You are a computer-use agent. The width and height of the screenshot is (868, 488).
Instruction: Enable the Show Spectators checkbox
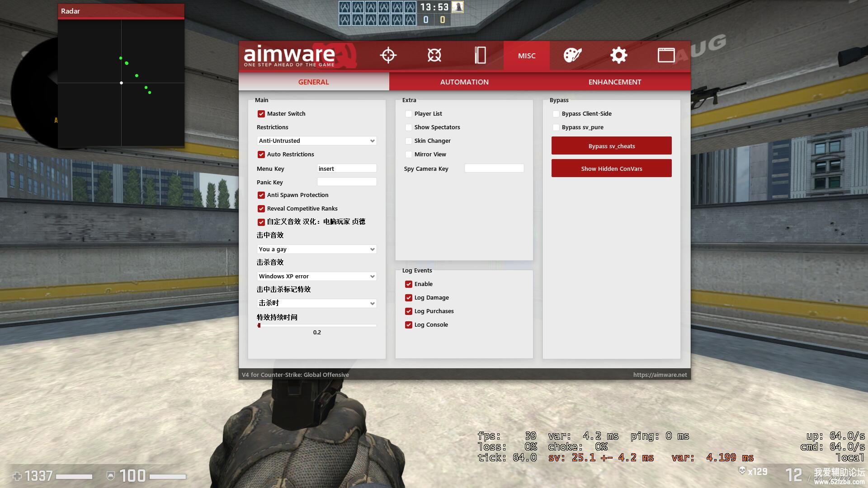pyautogui.click(x=409, y=127)
